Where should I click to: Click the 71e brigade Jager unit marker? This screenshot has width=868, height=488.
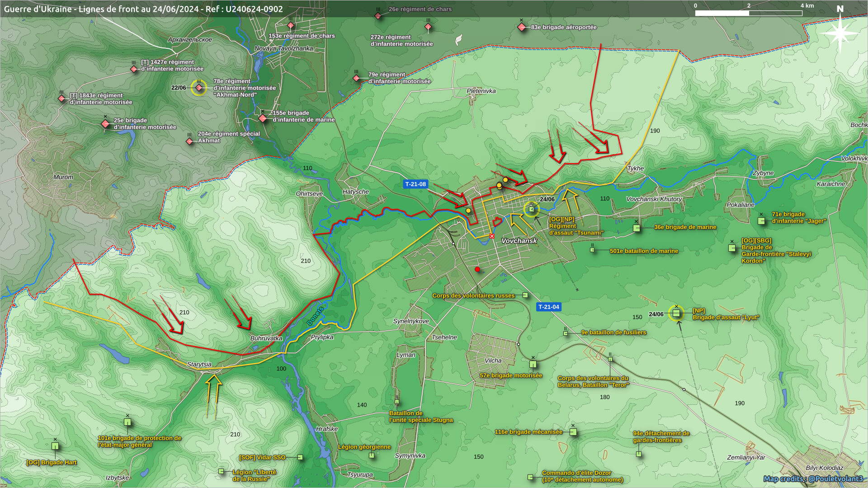[761, 221]
